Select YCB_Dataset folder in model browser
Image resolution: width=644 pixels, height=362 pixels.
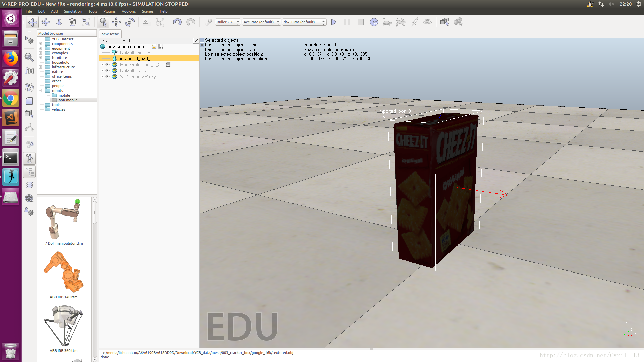click(62, 39)
